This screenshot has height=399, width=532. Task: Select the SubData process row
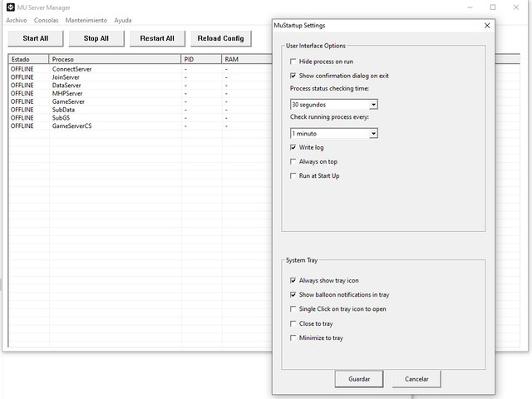[140, 110]
